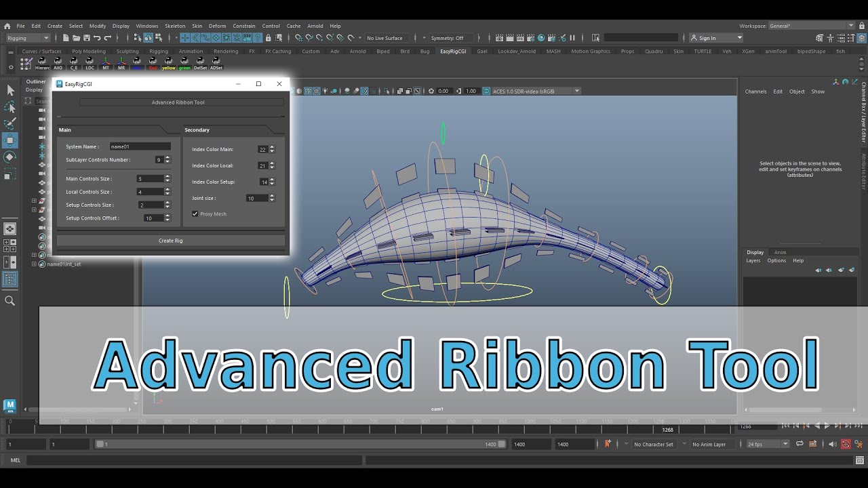Open the Windows menu
Image resolution: width=868 pixels, height=488 pixels.
[x=146, y=26]
